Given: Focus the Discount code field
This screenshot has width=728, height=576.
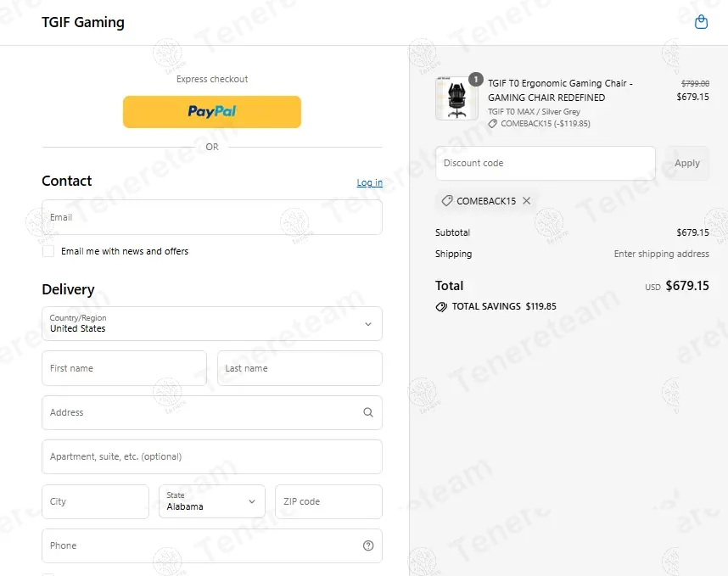Looking at the screenshot, I should point(545,163).
